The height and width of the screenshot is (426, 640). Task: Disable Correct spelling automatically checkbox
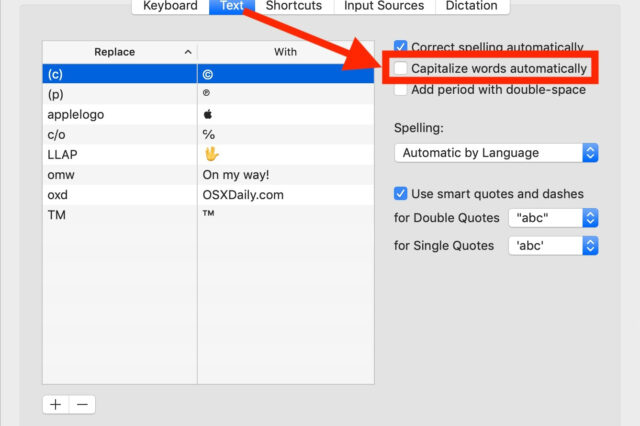(x=400, y=47)
